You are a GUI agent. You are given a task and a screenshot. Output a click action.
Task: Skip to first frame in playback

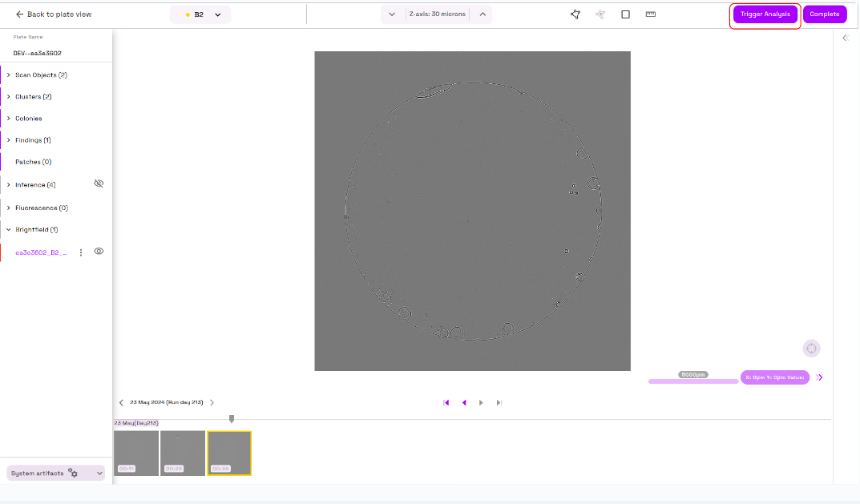tap(446, 403)
